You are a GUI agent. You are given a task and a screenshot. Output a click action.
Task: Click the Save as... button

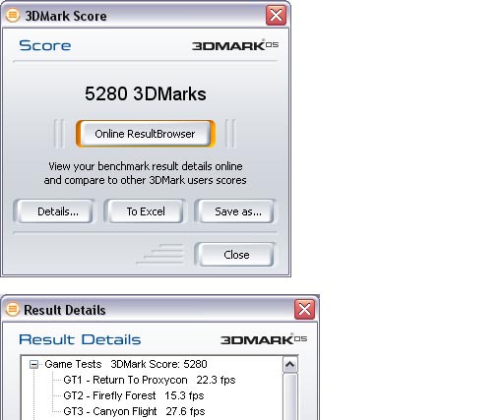click(x=235, y=211)
